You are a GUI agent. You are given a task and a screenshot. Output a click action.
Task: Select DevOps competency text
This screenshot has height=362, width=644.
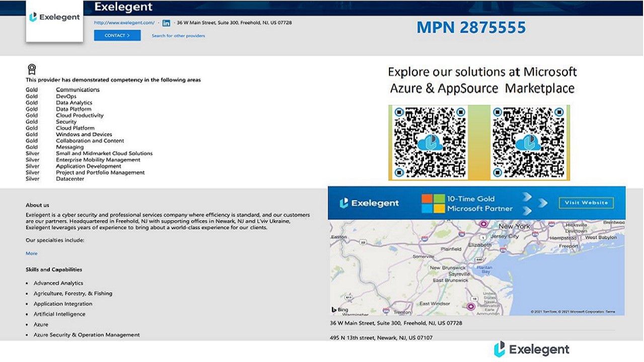(x=66, y=96)
